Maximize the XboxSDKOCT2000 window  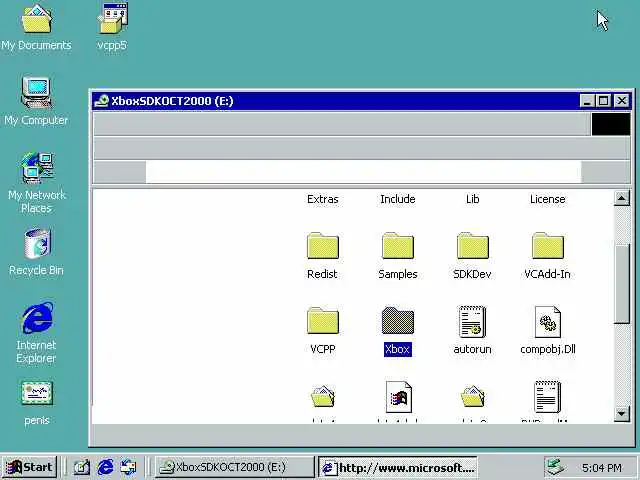click(x=604, y=100)
